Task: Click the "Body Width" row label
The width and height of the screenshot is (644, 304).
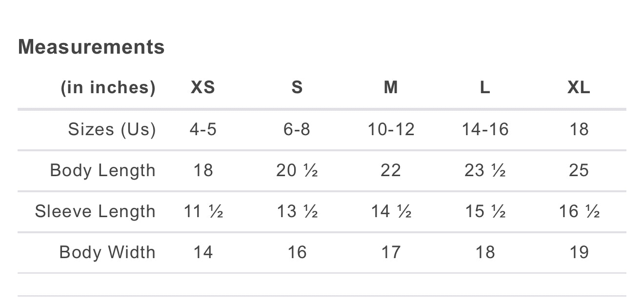Action: coord(107,252)
